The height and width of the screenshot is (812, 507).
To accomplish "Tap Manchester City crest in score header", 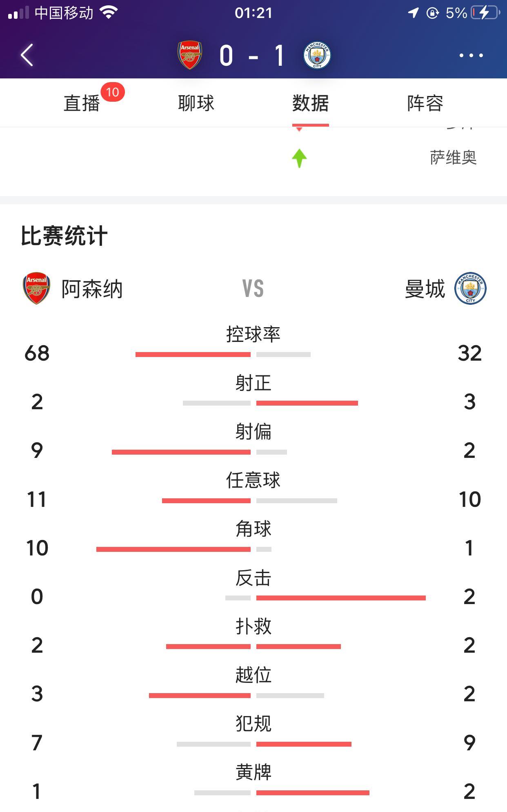I will (x=317, y=55).
